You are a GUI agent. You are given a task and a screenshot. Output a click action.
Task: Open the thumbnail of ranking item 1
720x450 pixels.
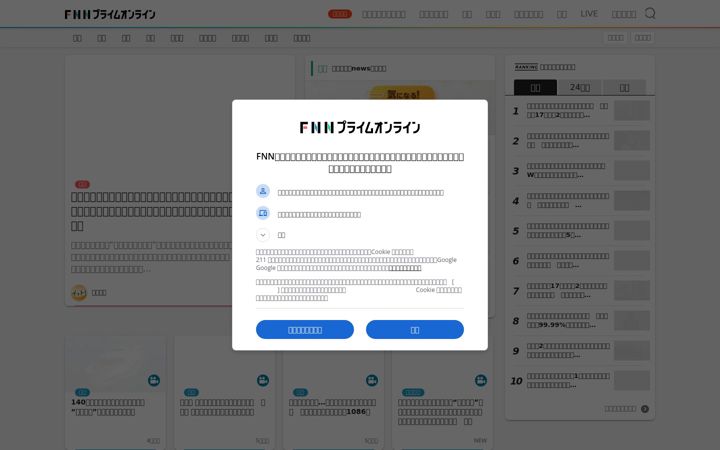click(x=632, y=111)
